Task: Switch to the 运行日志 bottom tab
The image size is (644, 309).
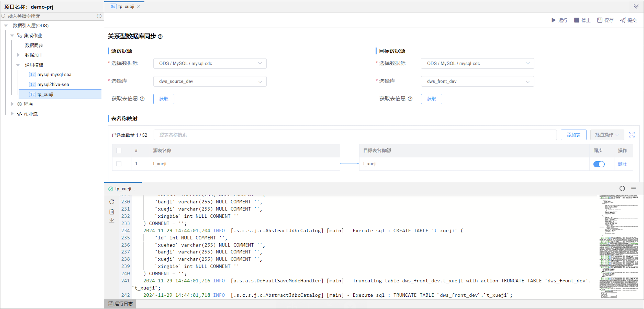Action: coord(120,304)
